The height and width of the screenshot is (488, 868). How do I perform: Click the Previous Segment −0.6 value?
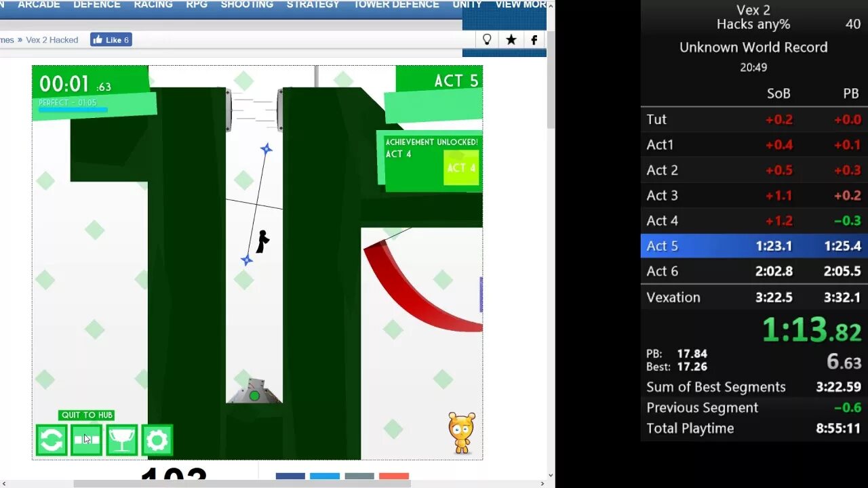[x=847, y=407]
